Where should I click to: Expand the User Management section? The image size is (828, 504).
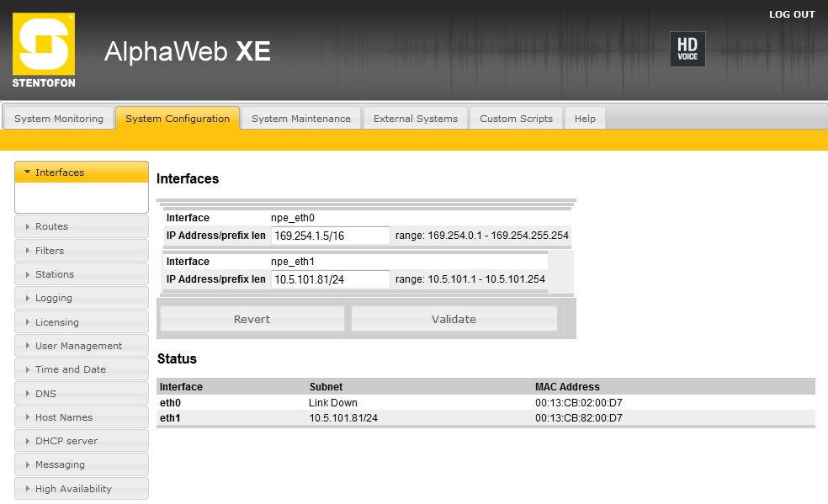tap(82, 346)
